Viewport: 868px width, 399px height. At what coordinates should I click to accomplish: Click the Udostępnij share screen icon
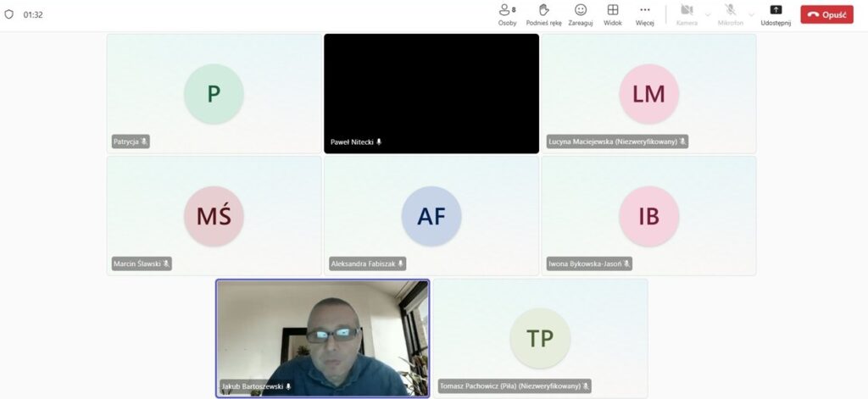click(776, 10)
